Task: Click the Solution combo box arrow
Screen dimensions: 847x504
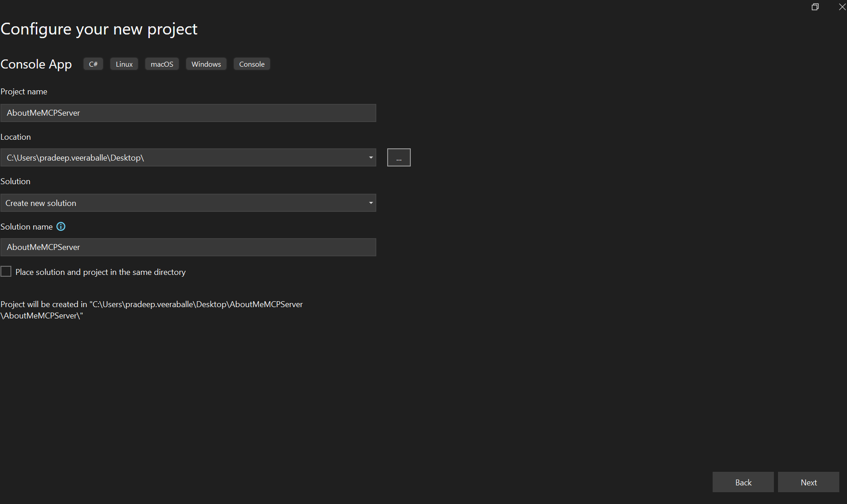Action: (371, 203)
